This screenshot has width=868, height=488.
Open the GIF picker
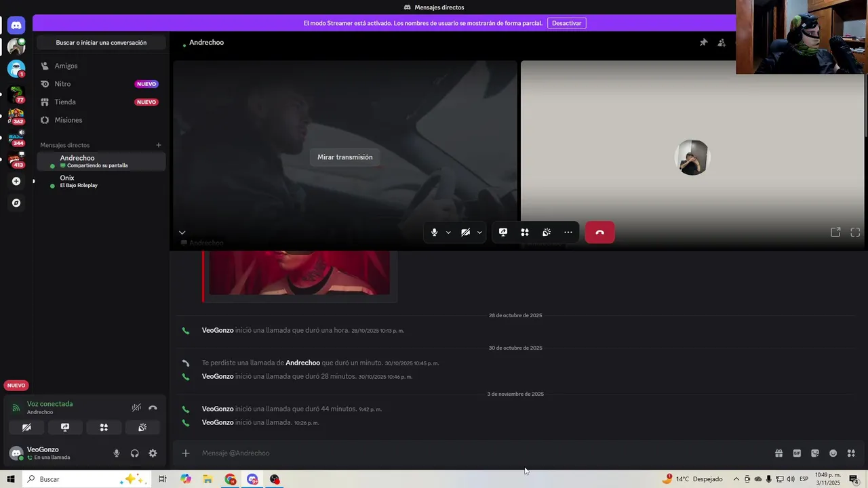[797, 453]
